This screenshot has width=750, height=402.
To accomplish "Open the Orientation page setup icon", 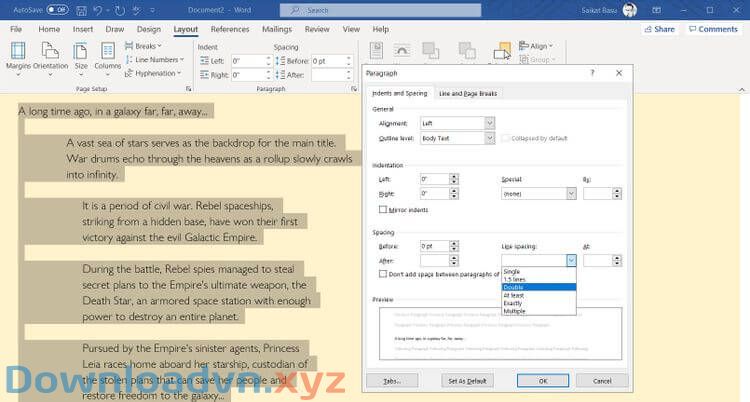I will [x=50, y=51].
